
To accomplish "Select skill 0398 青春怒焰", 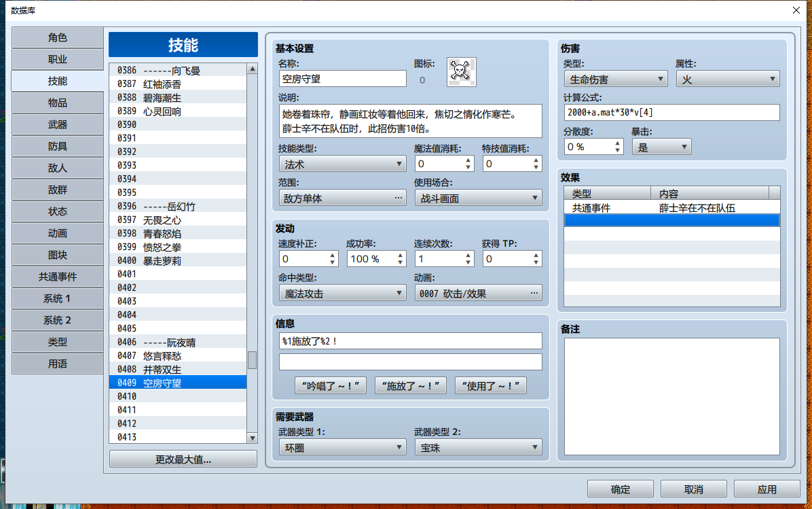I will tap(178, 233).
